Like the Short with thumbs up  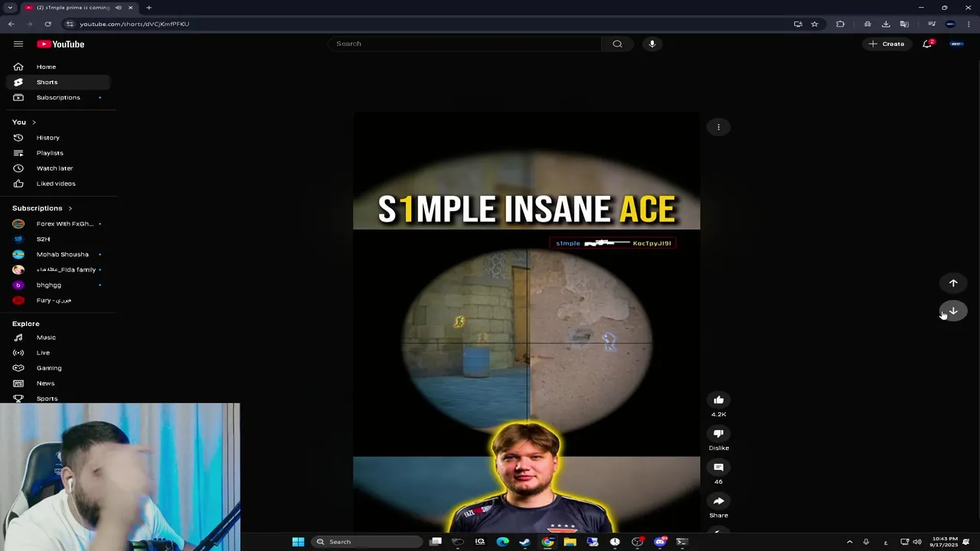pos(719,400)
